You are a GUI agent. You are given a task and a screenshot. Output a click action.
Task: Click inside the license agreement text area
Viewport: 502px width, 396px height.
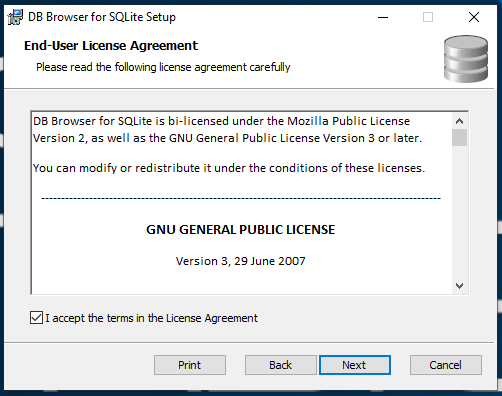click(241, 203)
